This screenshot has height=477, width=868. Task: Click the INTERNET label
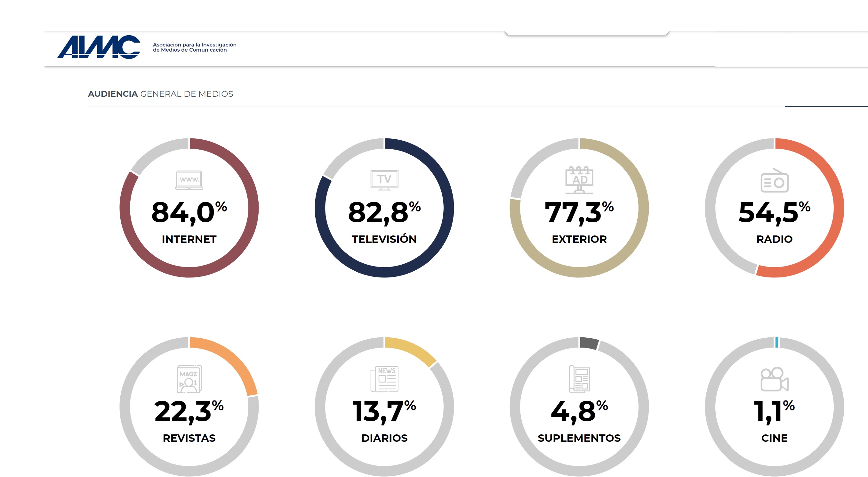[x=189, y=239]
